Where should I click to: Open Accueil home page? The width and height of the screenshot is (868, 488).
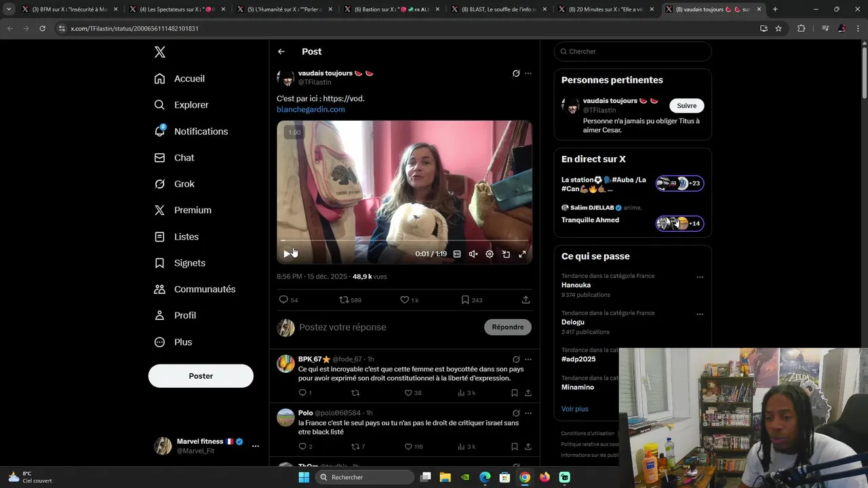[x=180, y=79]
